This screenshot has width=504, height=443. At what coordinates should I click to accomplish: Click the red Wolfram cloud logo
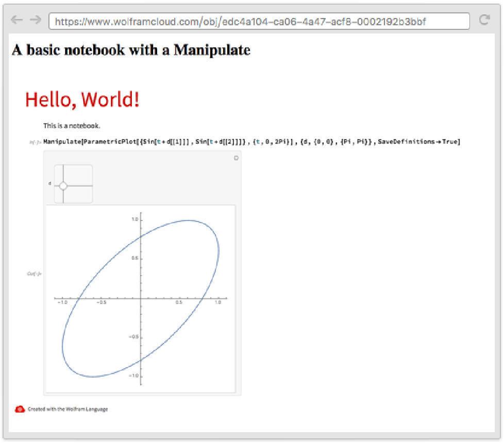(x=20, y=409)
